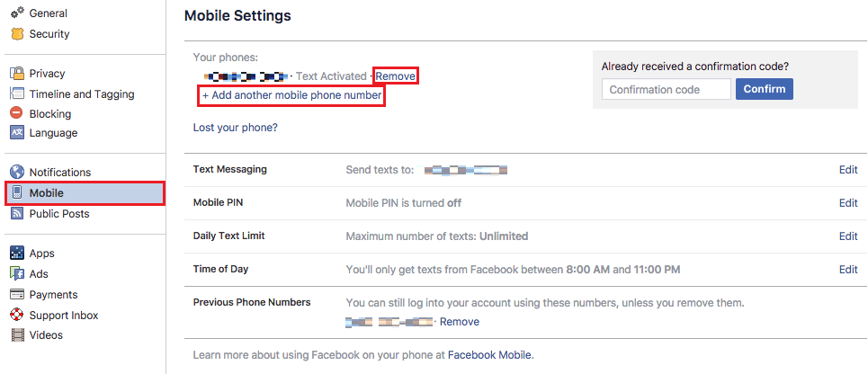868x374 pixels.
Task: Focus the Confirmation code input field
Action: coord(666,89)
